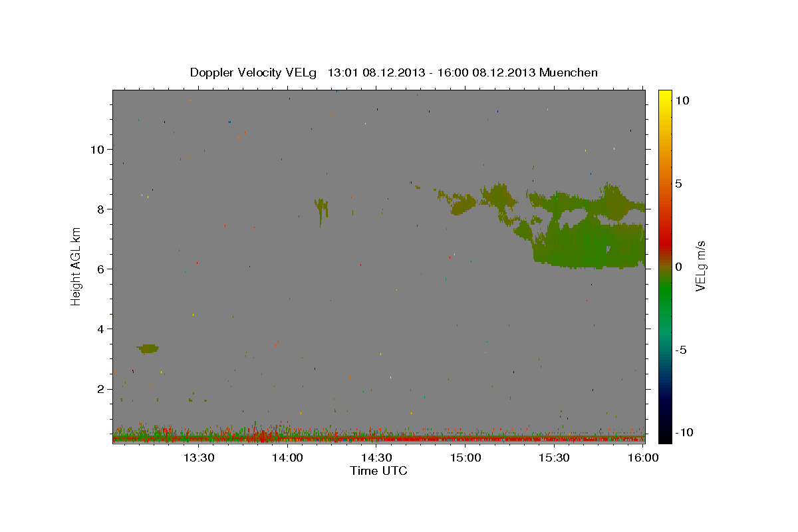
Task: Click the '15:30' time tick label
Action: pyautogui.click(x=555, y=458)
